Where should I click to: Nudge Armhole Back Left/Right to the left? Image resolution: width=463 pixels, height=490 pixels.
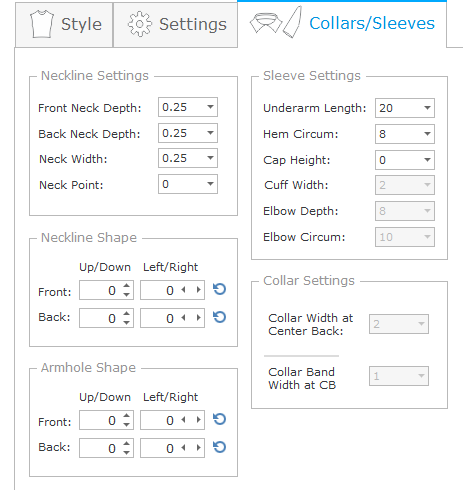(183, 448)
